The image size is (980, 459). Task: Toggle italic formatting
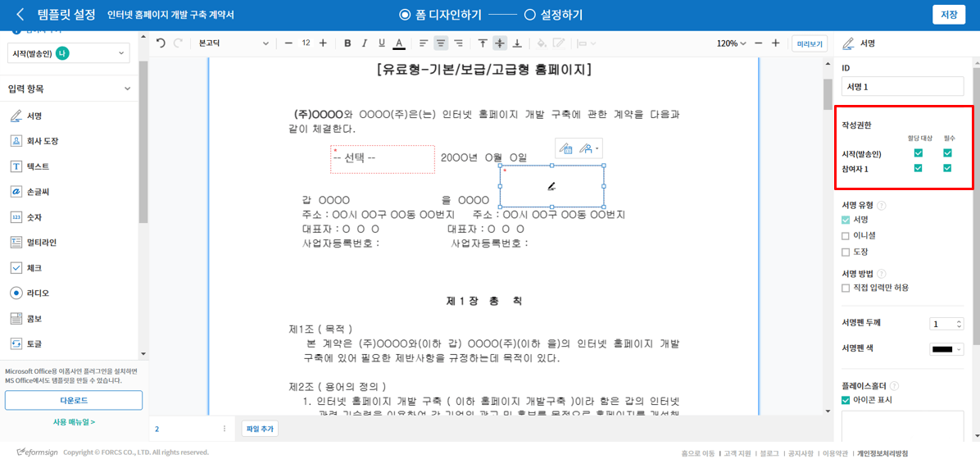point(365,43)
